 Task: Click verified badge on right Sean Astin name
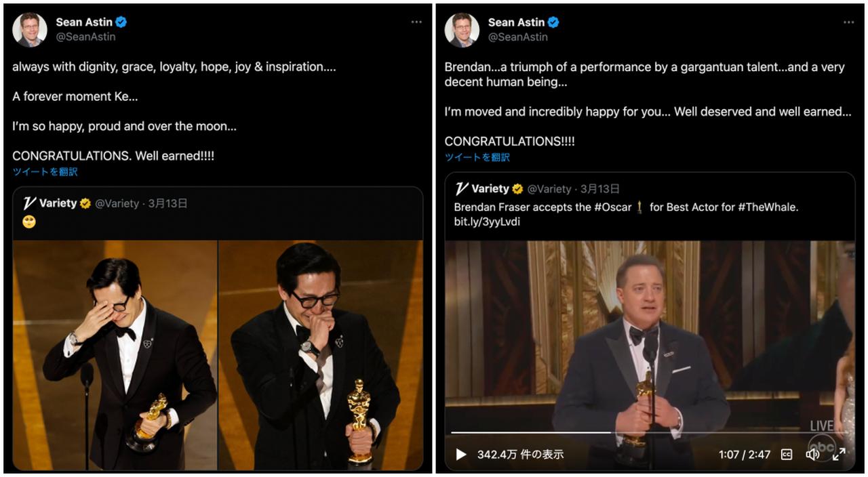pos(553,22)
